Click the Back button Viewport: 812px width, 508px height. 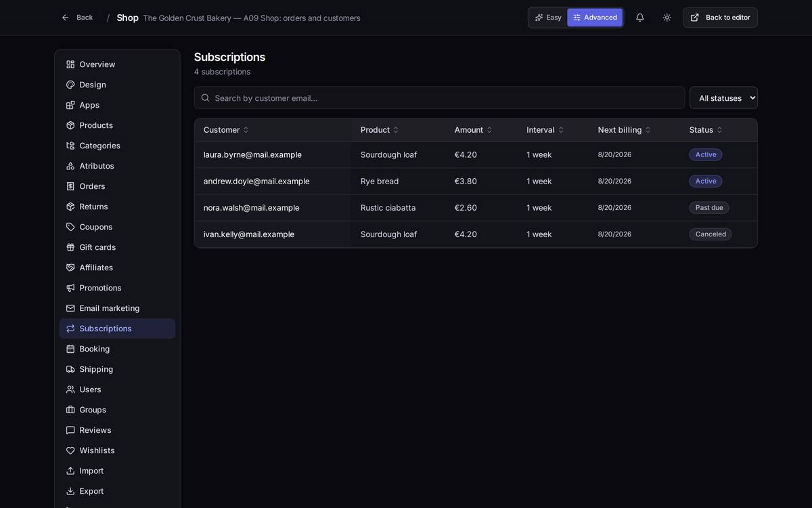point(77,18)
